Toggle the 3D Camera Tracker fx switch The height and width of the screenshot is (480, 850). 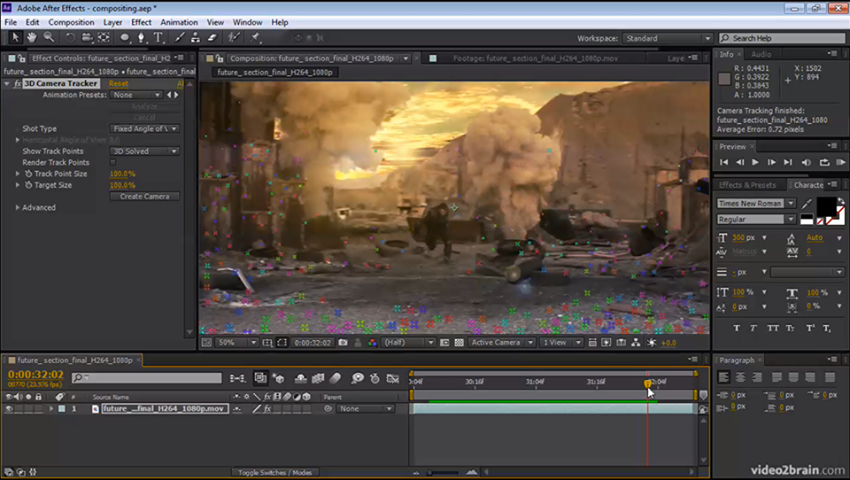(17, 84)
